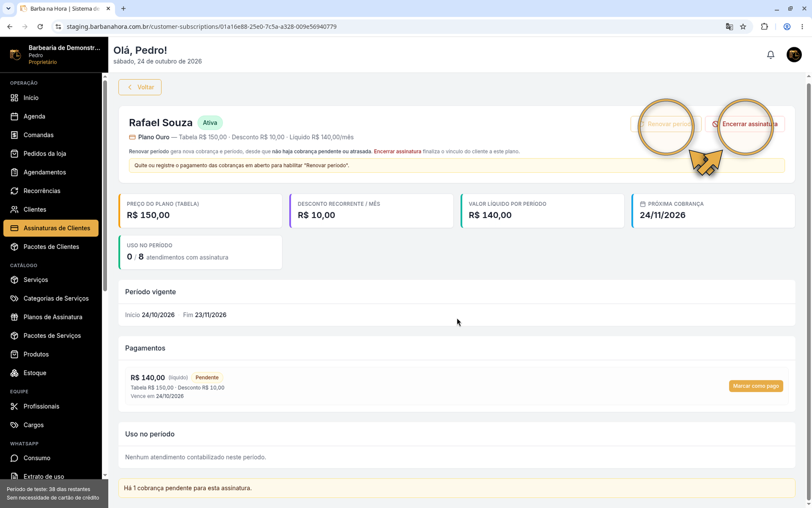
Task: Open Categorias de Serviços tag icon
Action: pyautogui.click(x=14, y=298)
